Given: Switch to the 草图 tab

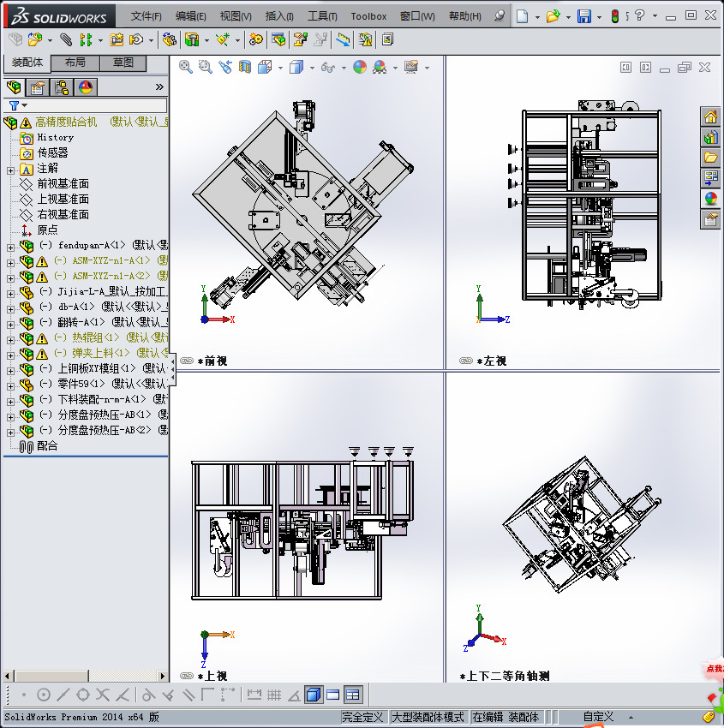Looking at the screenshot, I should point(123,63).
